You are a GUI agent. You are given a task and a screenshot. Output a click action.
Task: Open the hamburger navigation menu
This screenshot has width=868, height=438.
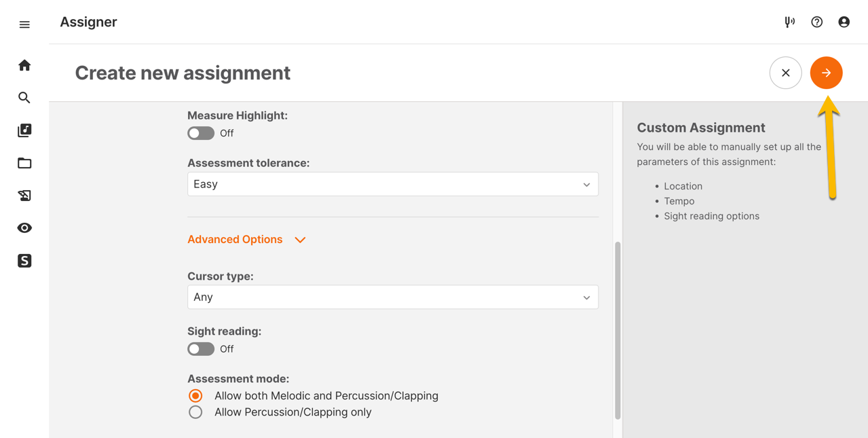click(24, 24)
